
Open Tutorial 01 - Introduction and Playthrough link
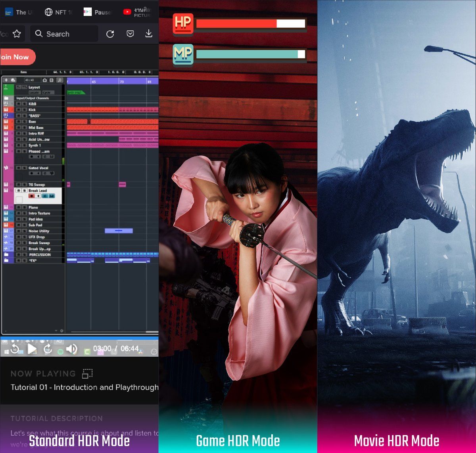click(84, 387)
